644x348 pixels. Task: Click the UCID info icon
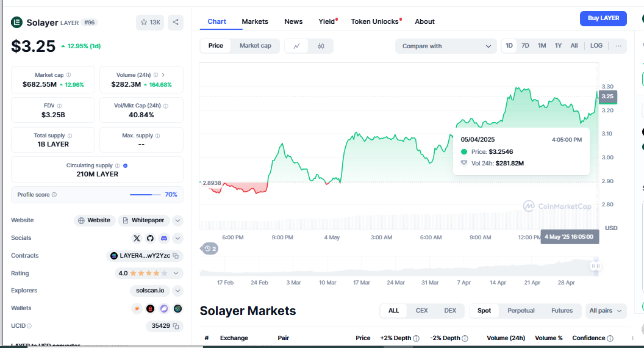pos(29,326)
